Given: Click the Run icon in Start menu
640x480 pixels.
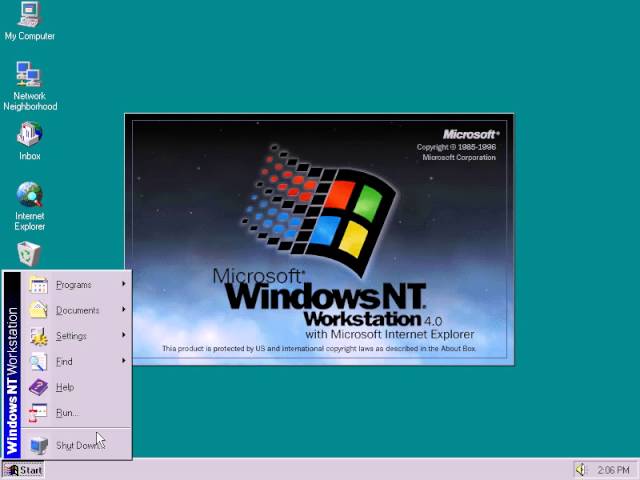Looking at the screenshot, I should pos(38,413).
